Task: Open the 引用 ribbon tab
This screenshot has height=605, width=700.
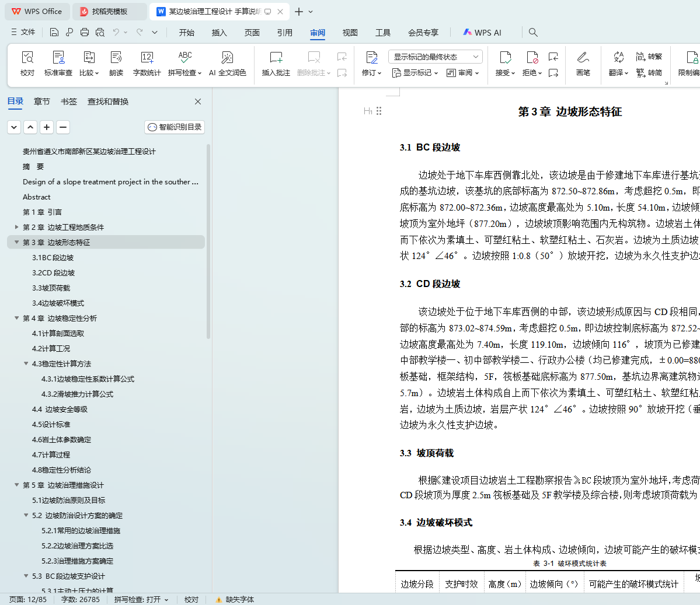Action: [x=284, y=33]
